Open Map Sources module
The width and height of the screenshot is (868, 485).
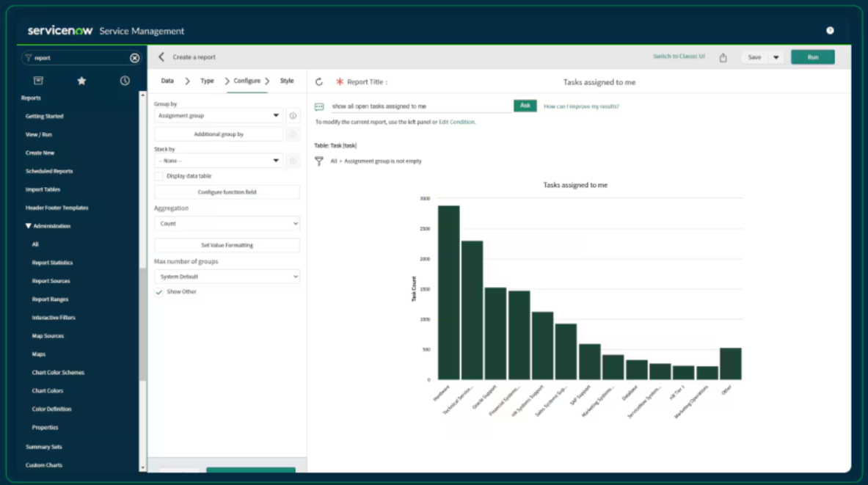[48, 335]
